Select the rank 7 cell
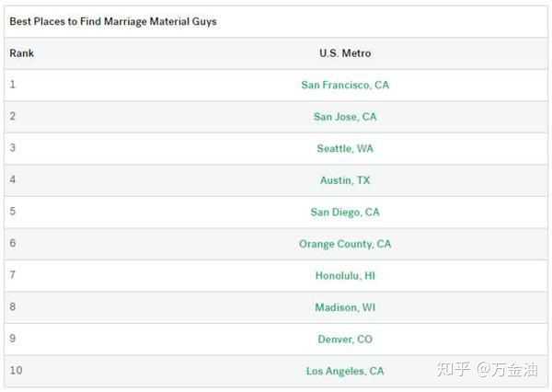Screen dimensions: 552x392 tap(13, 275)
